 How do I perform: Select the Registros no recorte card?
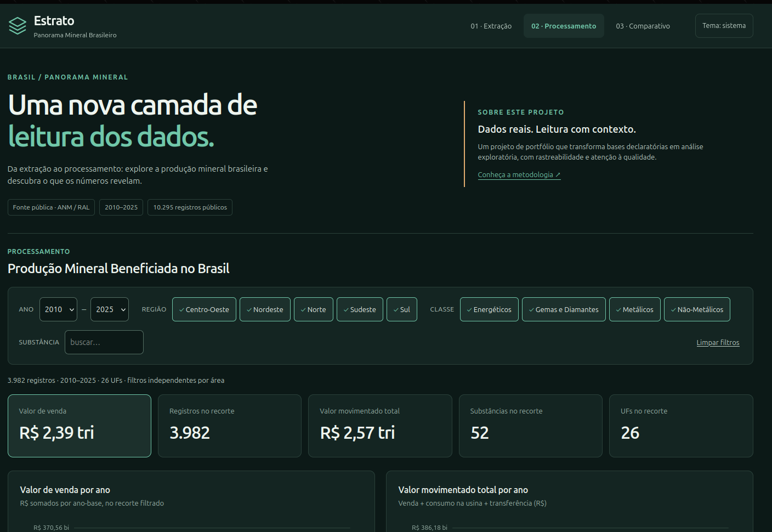click(x=230, y=426)
